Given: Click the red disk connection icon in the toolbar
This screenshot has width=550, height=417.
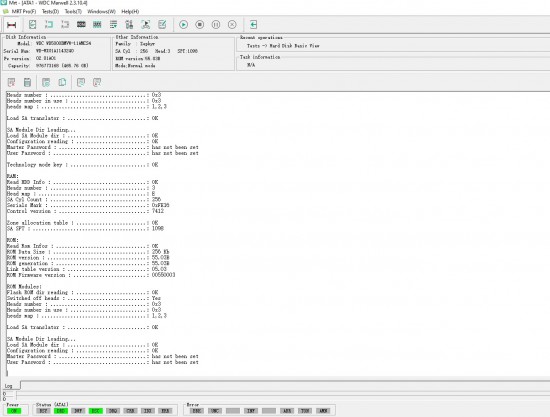Looking at the screenshot, I should pyautogui.click(x=12, y=25).
